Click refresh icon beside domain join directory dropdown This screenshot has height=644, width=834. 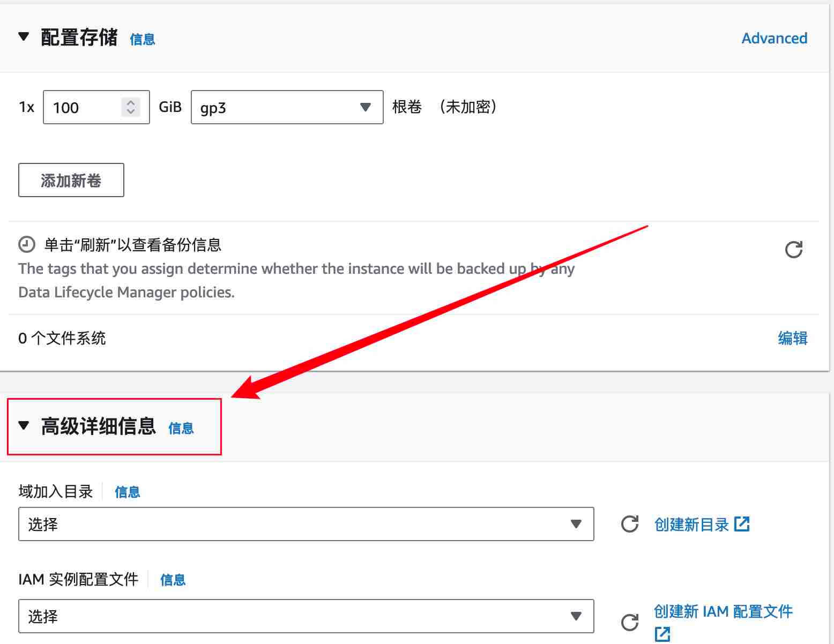[x=629, y=524]
